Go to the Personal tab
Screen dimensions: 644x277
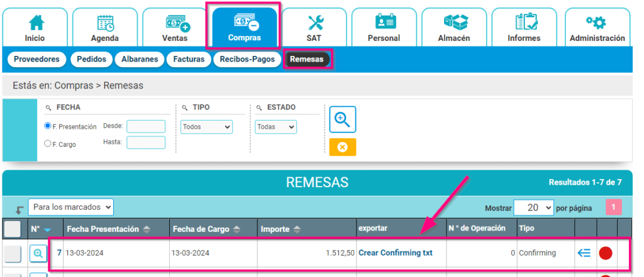(x=384, y=28)
